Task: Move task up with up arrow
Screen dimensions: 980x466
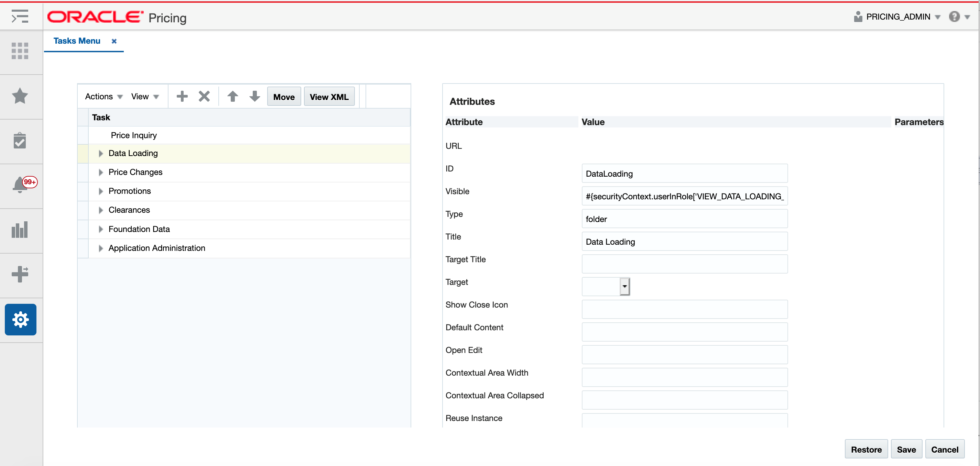Action: coord(232,97)
